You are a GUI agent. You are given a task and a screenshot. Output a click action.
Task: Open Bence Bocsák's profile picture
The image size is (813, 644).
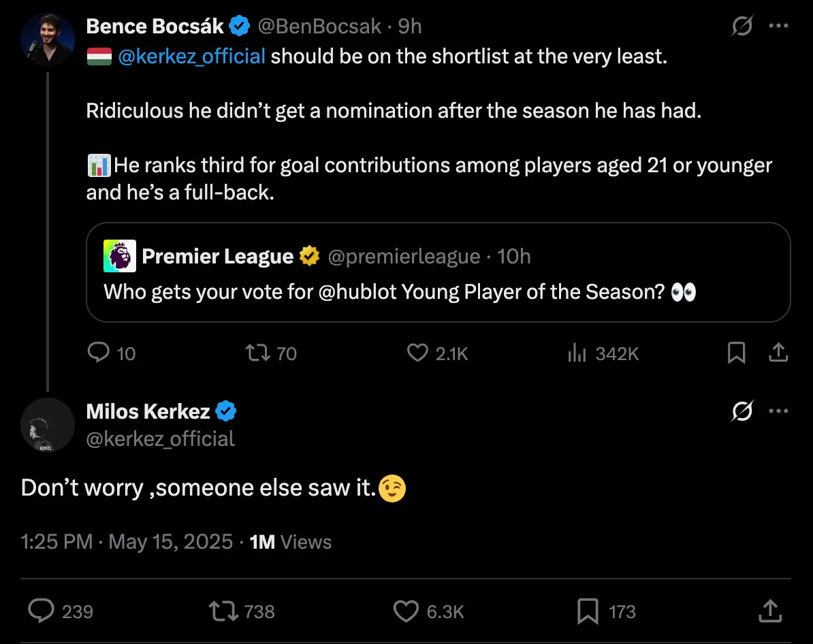click(x=48, y=39)
